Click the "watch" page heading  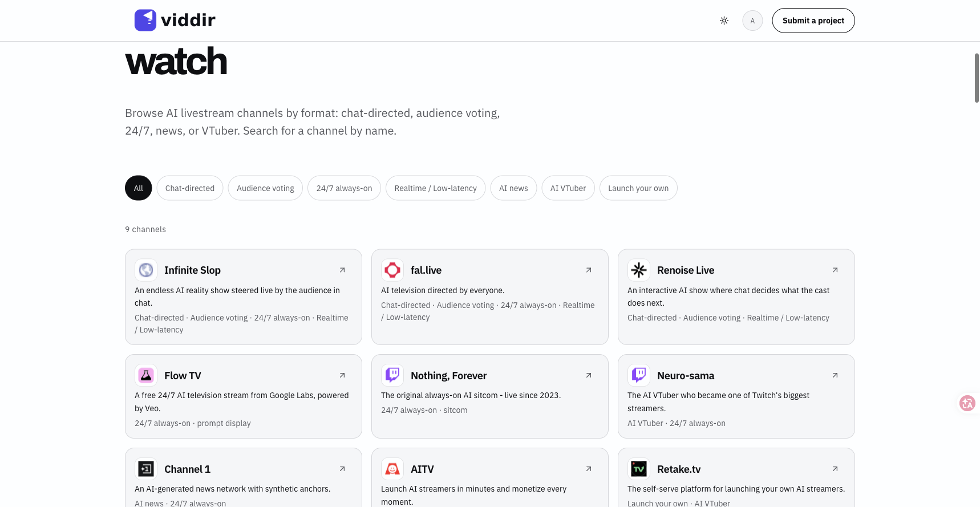pos(176,62)
